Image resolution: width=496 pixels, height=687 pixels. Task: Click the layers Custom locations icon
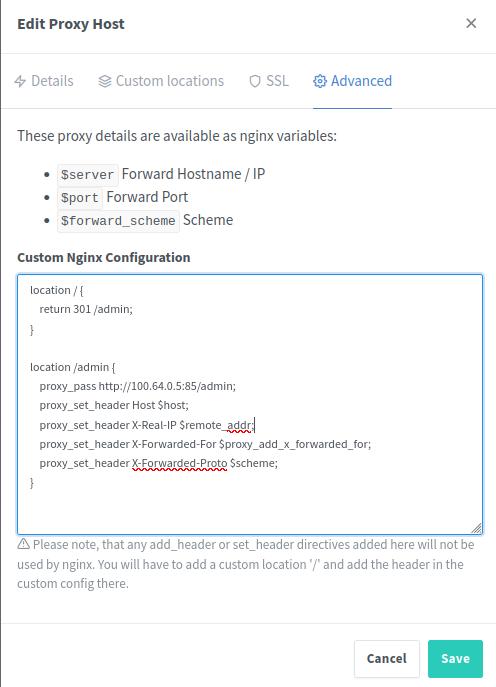click(x=104, y=81)
